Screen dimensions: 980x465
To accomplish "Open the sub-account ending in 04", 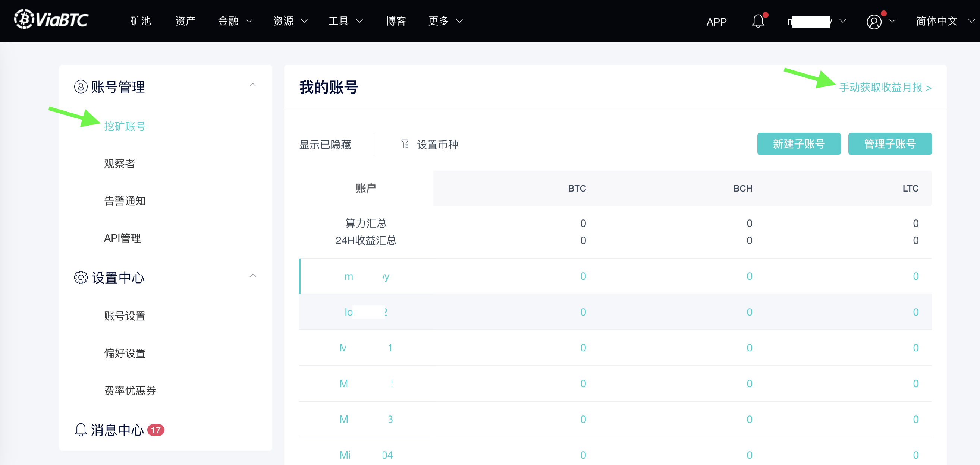I will [365, 455].
